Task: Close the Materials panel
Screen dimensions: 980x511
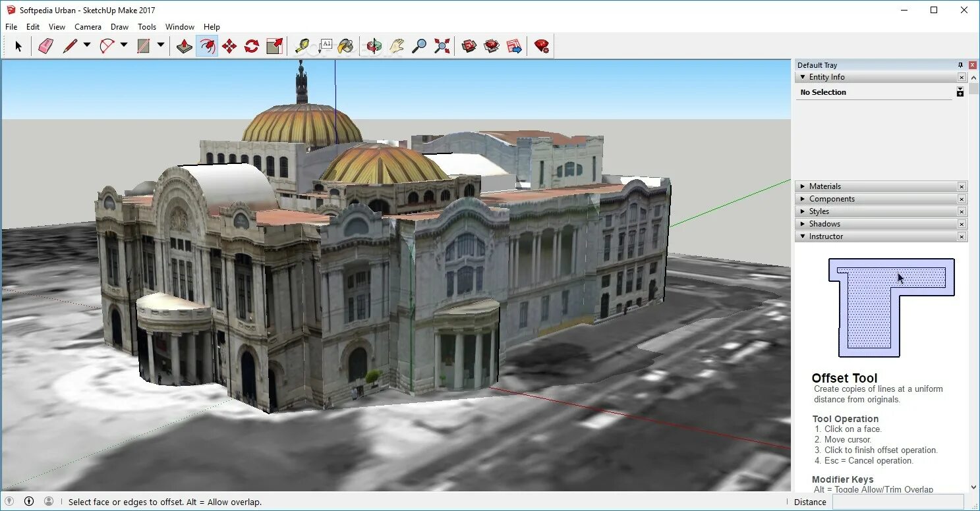Action: [962, 186]
